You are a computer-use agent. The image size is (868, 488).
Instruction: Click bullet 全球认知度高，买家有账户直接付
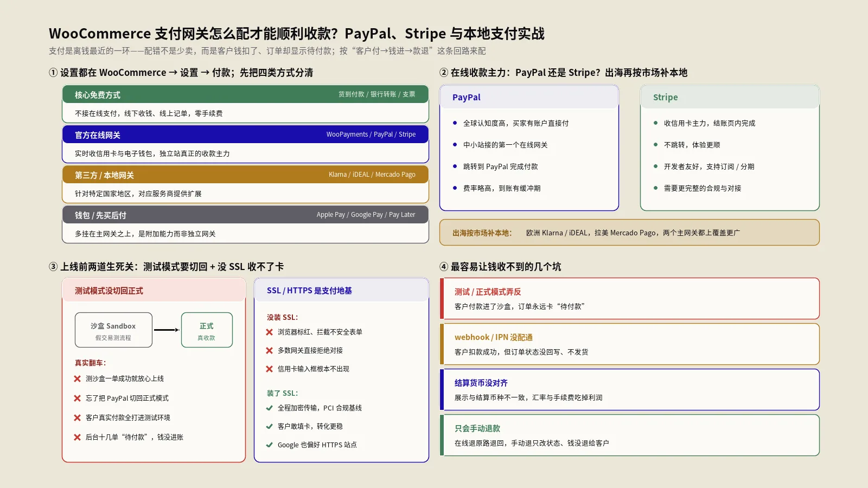coord(516,123)
